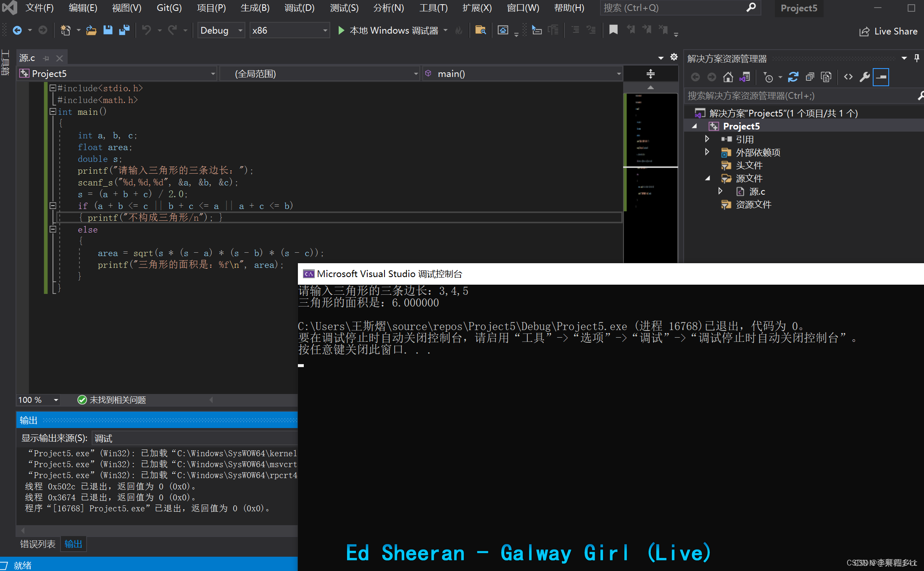This screenshot has width=924, height=571.
Task: Open the 100 % zoom dropdown
Action: [x=38, y=400]
